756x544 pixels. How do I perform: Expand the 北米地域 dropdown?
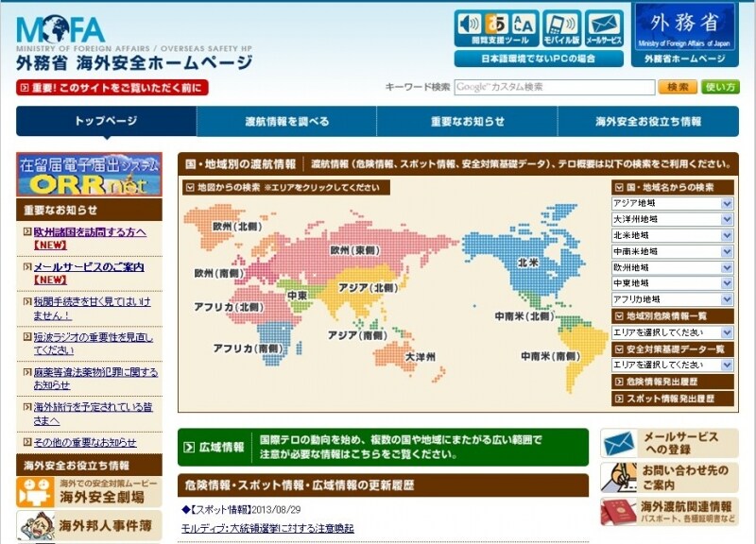tap(673, 235)
